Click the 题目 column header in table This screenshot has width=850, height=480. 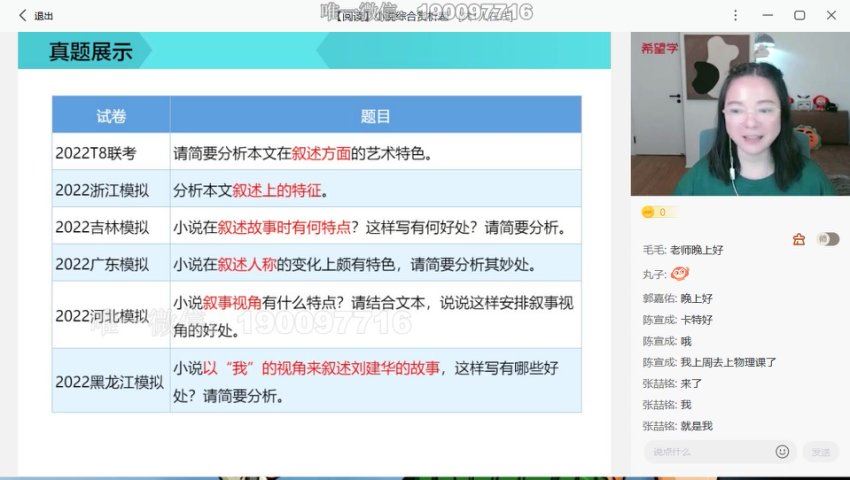coord(375,115)
